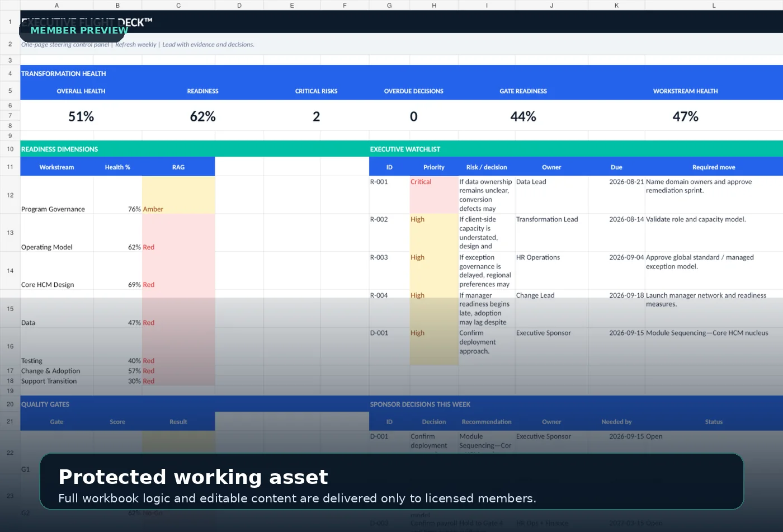Image resolution: width=783 pixels, height=532 pixels.
Task: Click the CRITICAL RISKS label
Action: [316, 91]
